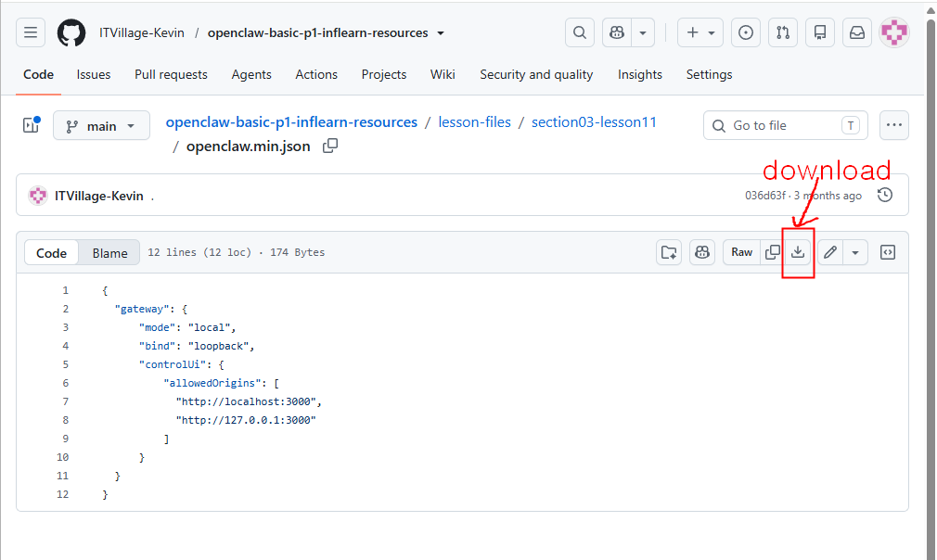Open the pull requests icon in header
The width and height of the screenshot is (937, 560).
coord(783,32)
